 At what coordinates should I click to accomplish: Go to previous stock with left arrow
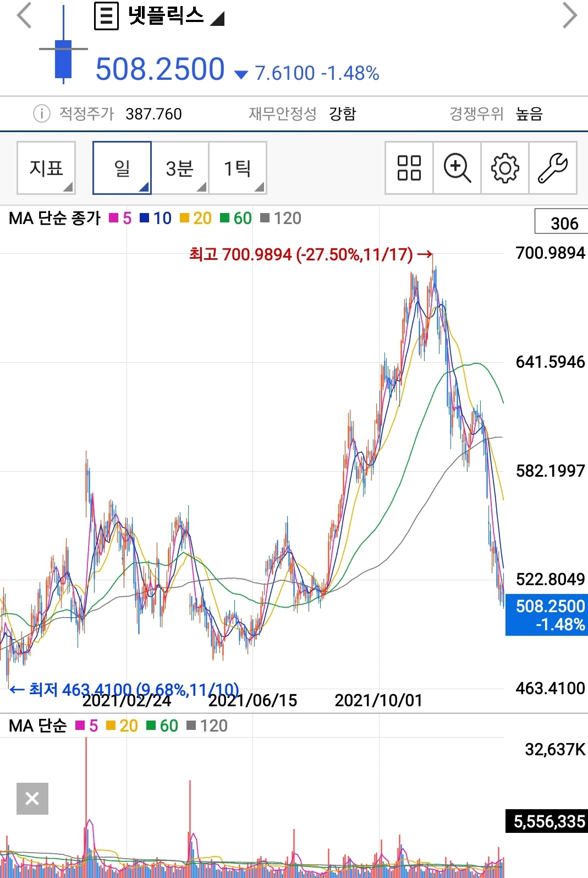point(24,15)
